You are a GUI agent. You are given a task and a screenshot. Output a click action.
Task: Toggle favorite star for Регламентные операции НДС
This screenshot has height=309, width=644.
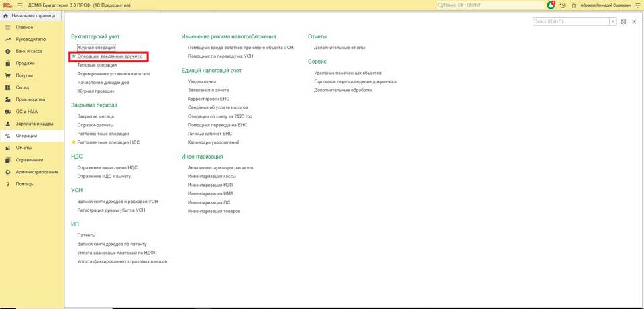[x=74, y=142]
